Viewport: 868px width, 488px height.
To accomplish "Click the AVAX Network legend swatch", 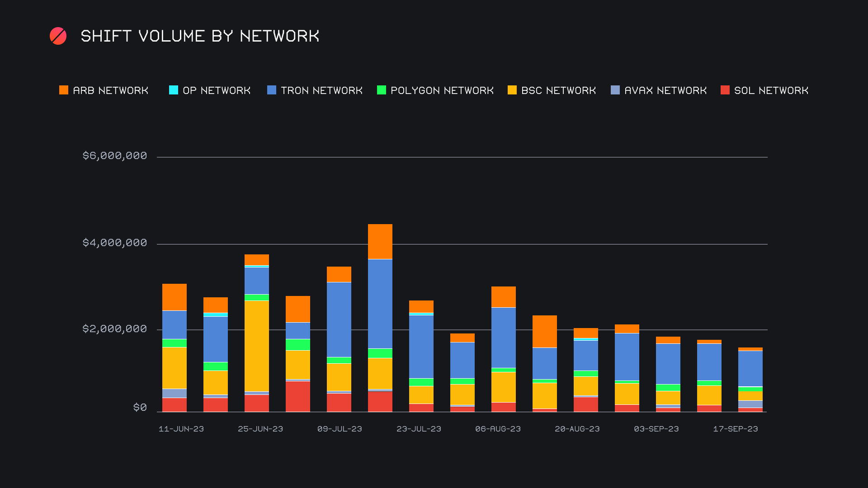I will (615, 90).
